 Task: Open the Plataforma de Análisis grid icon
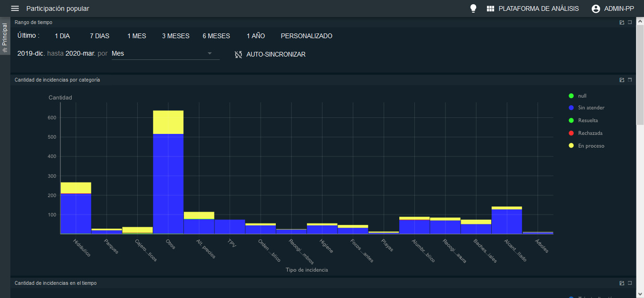tap(490, 8)
